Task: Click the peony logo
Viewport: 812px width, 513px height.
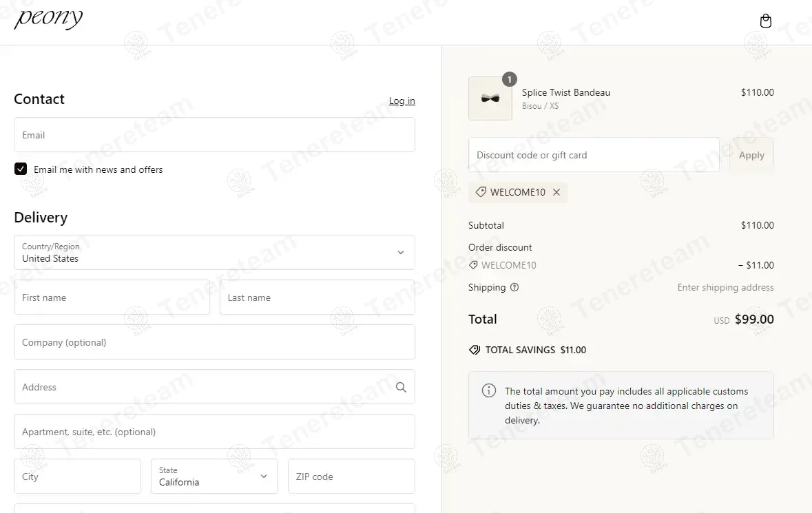Action: 48,19
